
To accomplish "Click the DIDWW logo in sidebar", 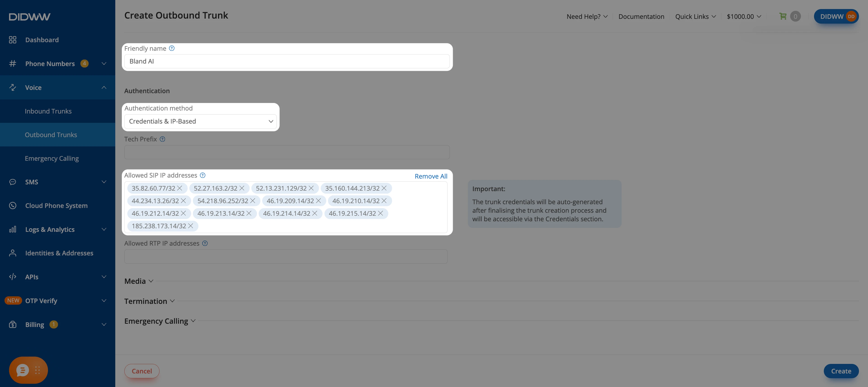I will pyautogui.click(x=30, y=17).
